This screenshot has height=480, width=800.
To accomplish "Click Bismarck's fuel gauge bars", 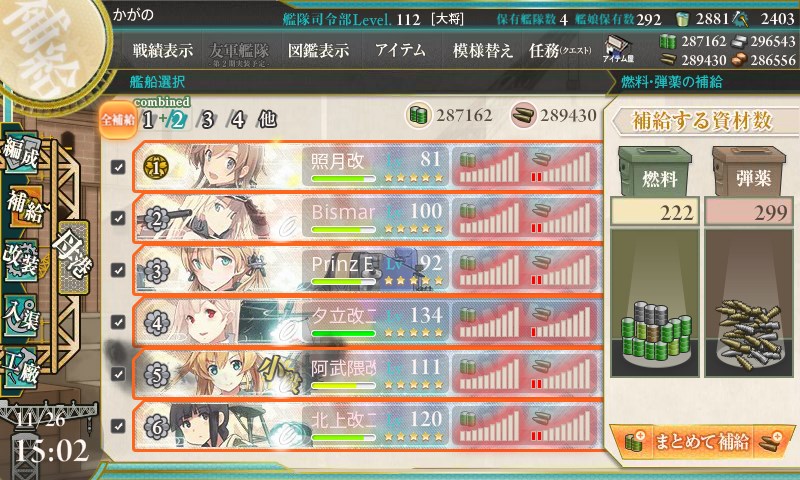I will click(489, 218).
